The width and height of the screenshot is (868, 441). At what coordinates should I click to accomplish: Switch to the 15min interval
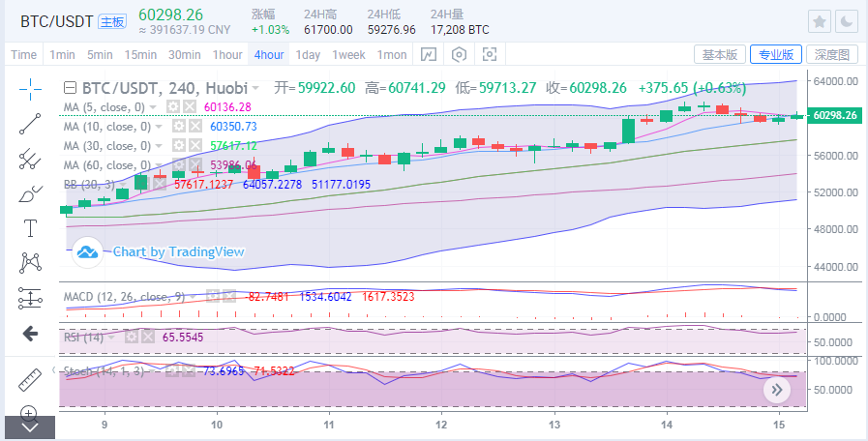coord(140,55)
